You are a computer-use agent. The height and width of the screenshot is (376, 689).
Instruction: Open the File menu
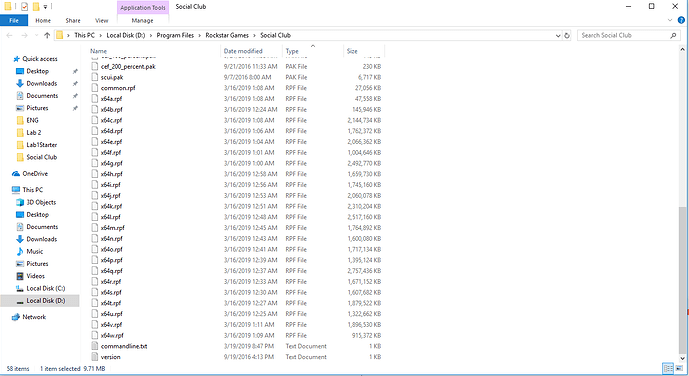tap(14, 20)
